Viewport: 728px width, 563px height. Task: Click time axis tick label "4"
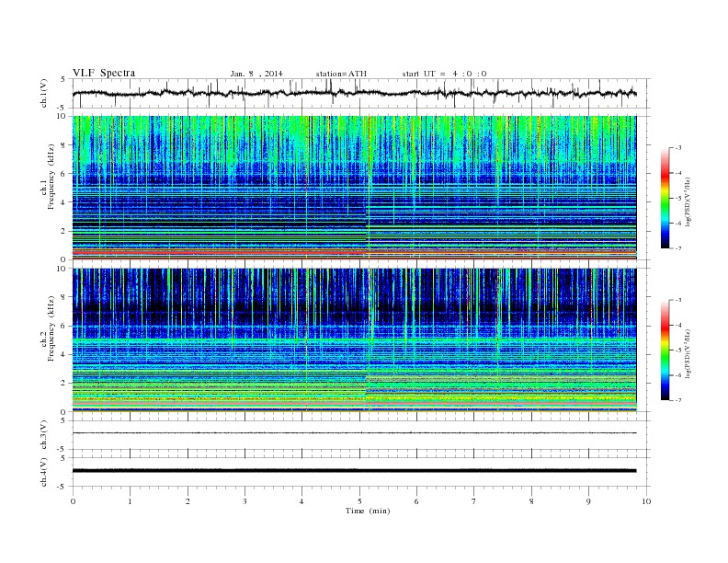[301, 501]
